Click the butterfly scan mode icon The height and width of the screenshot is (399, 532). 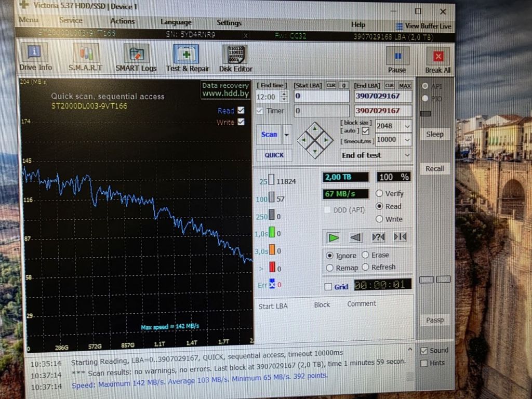(400, 236)
